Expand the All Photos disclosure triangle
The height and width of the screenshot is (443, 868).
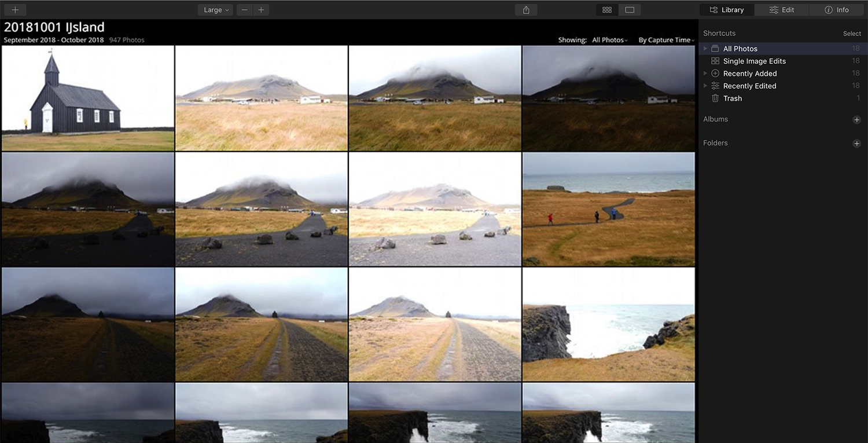tap(705, 49)
